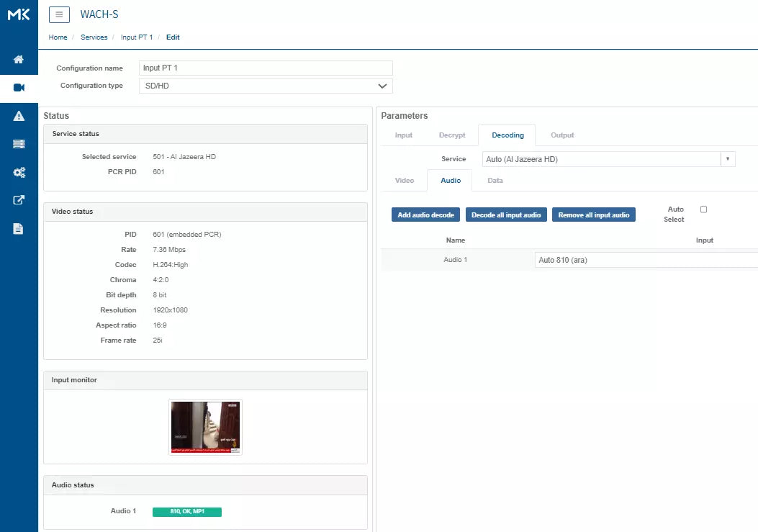Screen dimensions: 758x532
Task: Click the '16:9' aspect ratio value
Action: click(160, 325)
